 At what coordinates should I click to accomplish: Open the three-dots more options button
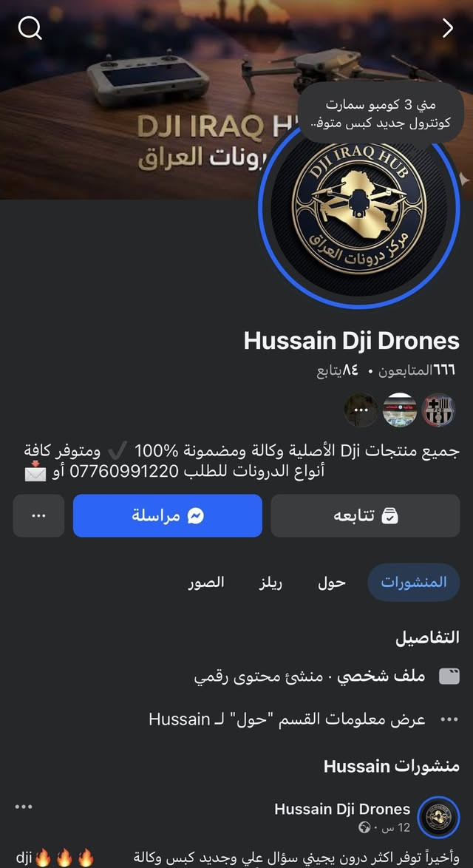click(38, 516)
